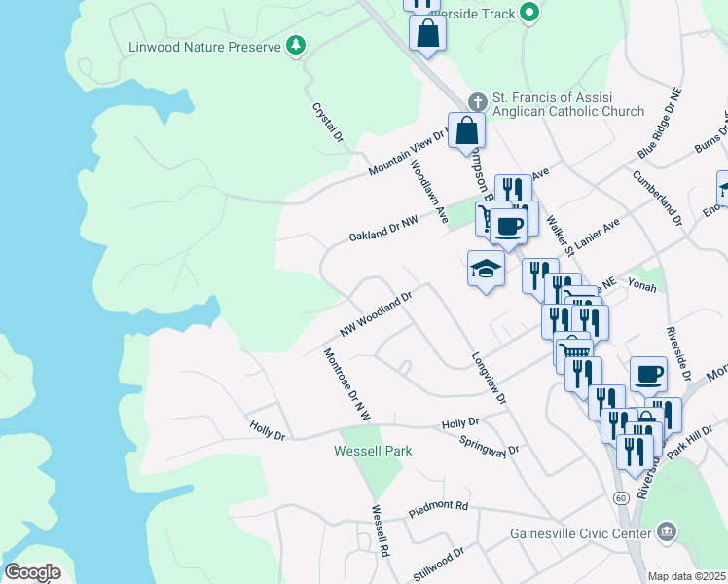Select the green Riverside Track pin
Image resolution: width=728 pixels, height=584 pixels.
point(528,12)
